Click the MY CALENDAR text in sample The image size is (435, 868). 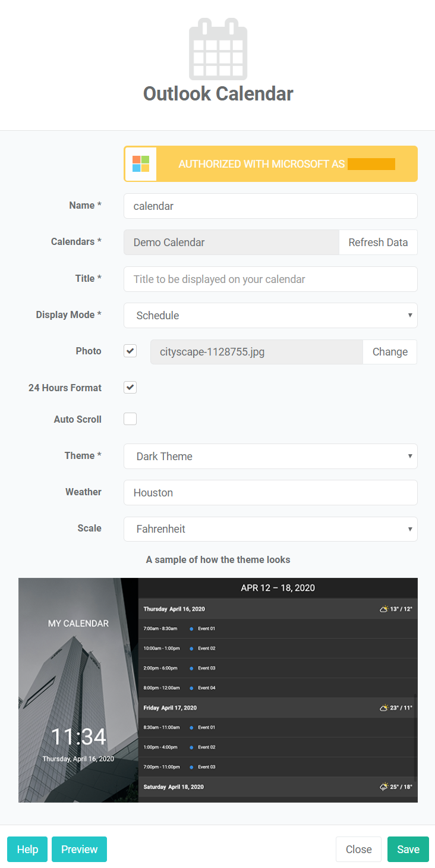(78, 624)
